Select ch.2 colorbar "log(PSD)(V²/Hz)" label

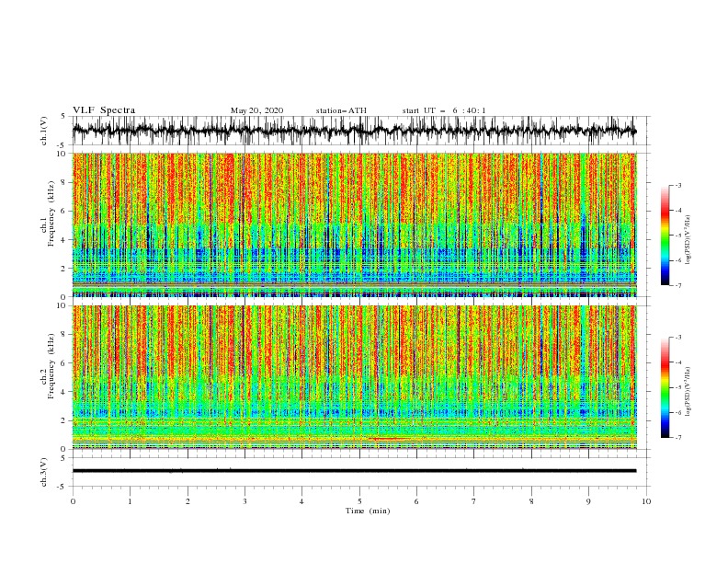(688, 391)
